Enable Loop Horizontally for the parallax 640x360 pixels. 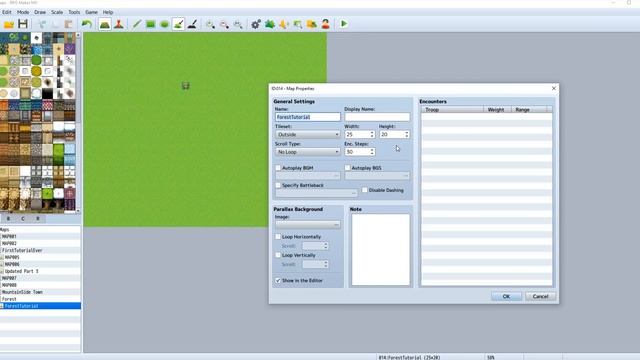tap(278, 237)
